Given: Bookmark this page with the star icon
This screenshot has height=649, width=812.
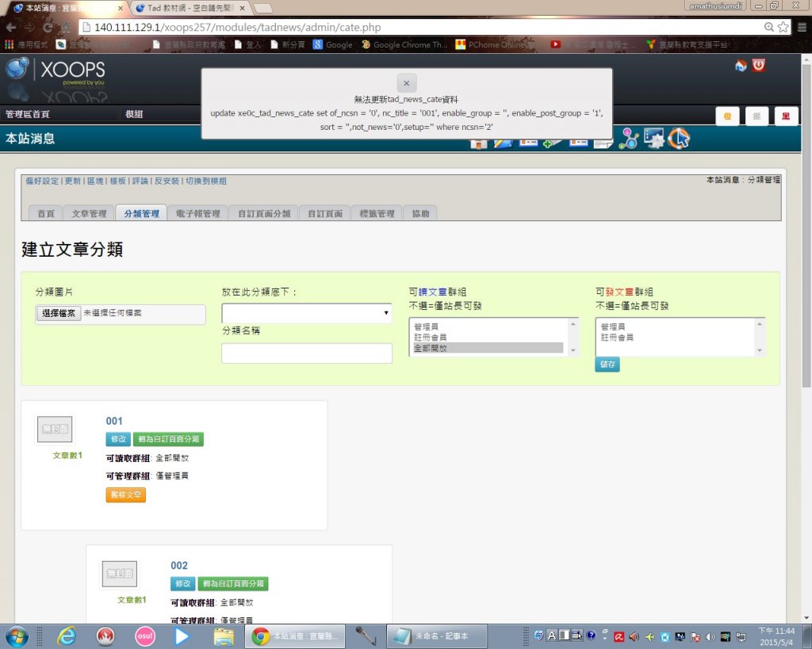Looking at the screenshot, I should point(783,27).
